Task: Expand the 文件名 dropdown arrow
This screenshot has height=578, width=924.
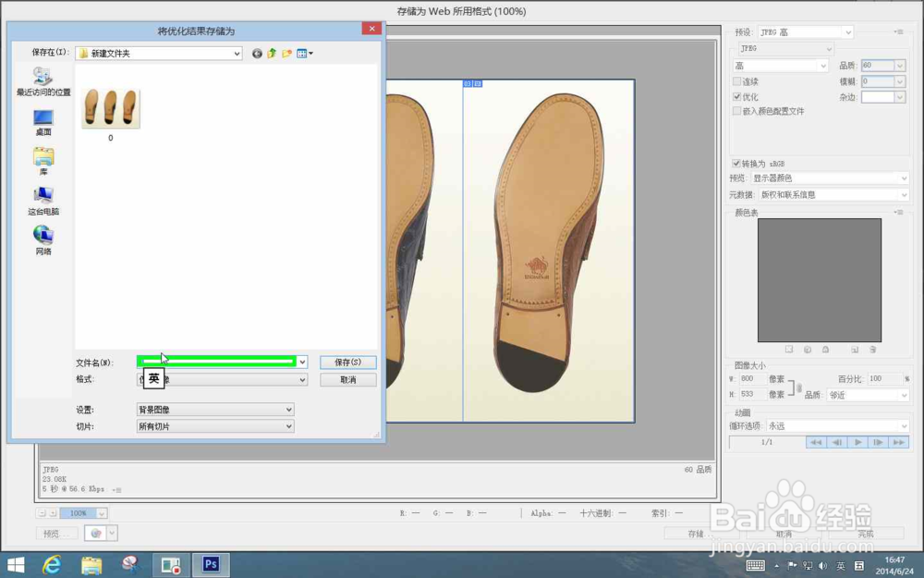Action: point(302,363)
